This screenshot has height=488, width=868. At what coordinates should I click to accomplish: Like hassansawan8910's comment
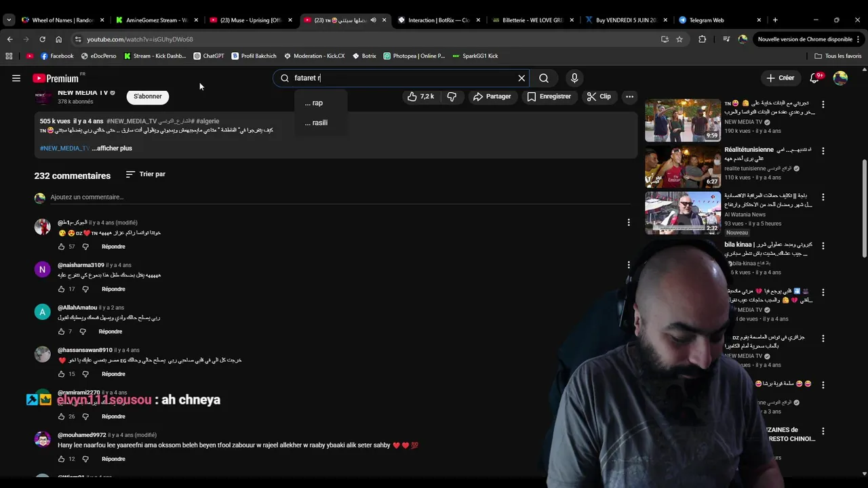pos(61,373)
